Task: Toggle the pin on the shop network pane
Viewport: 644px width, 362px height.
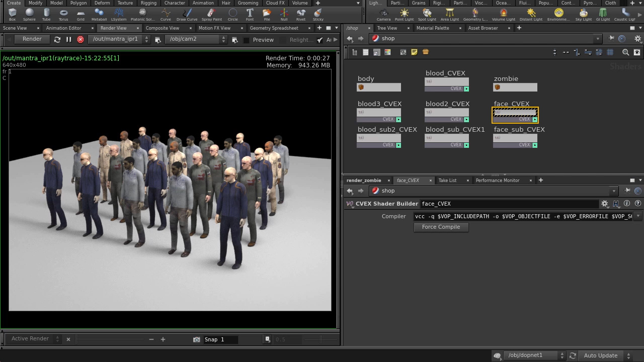Action: (611, 39)
